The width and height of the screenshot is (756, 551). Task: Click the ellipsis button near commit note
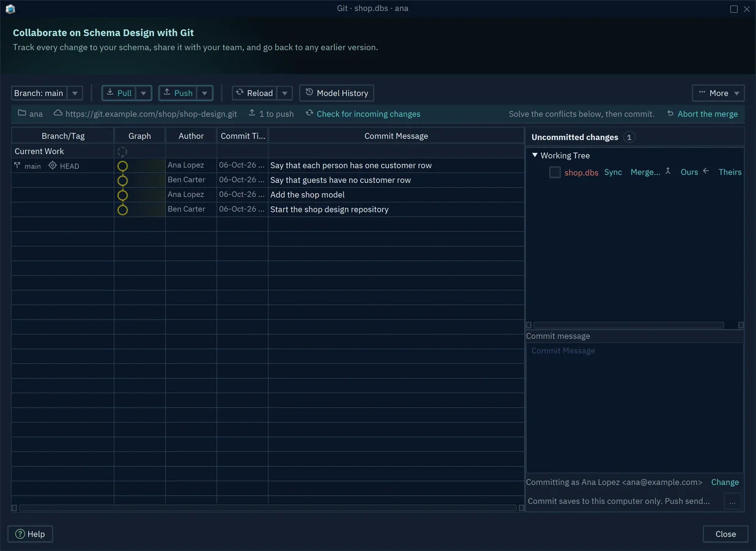[732, 501]
